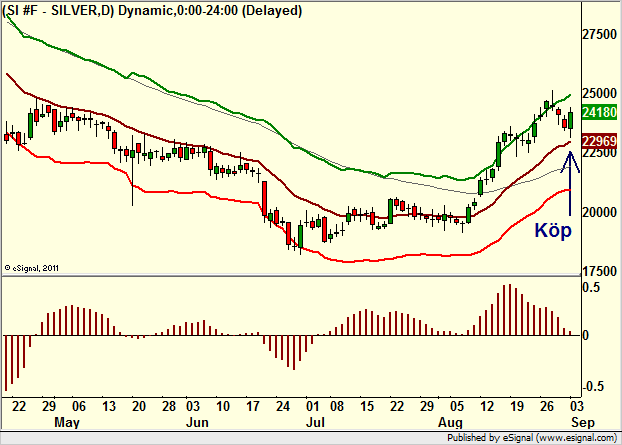Click the 22500 price axis label

pos(599,153)
